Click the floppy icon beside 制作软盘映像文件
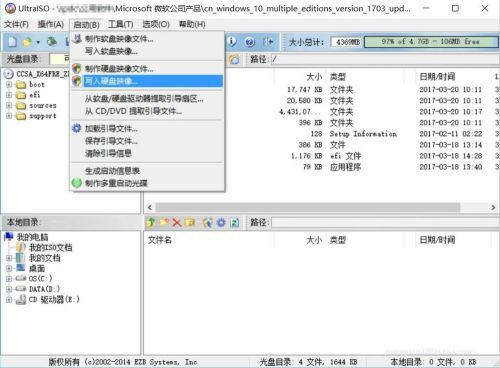This screenshot has height=368, width=500. pos(77,39)
